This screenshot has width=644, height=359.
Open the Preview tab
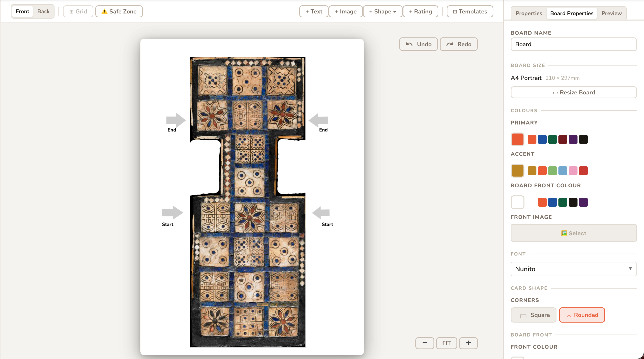[x=611, y=13]
